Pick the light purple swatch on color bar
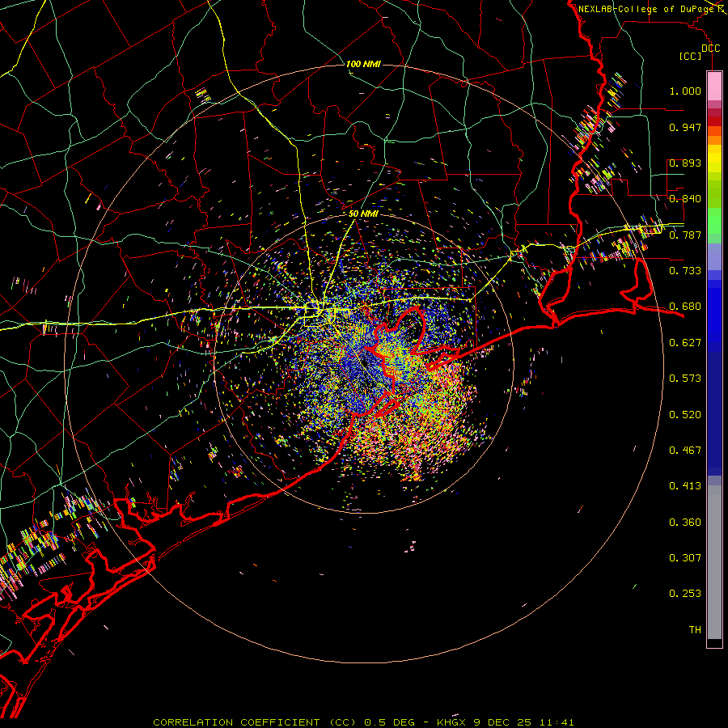Image resolution: width=728 pixels, height=728 pixels. point(714,256)
